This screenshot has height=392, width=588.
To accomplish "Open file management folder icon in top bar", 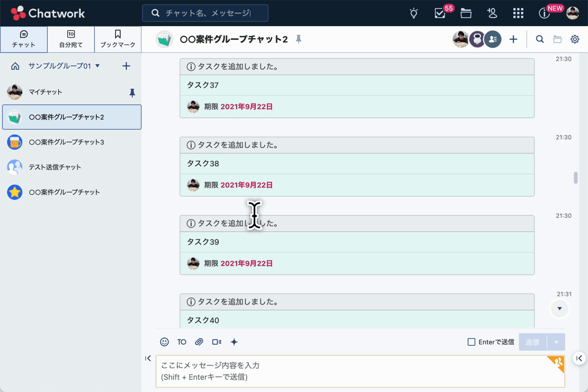I will pos(466,13).
